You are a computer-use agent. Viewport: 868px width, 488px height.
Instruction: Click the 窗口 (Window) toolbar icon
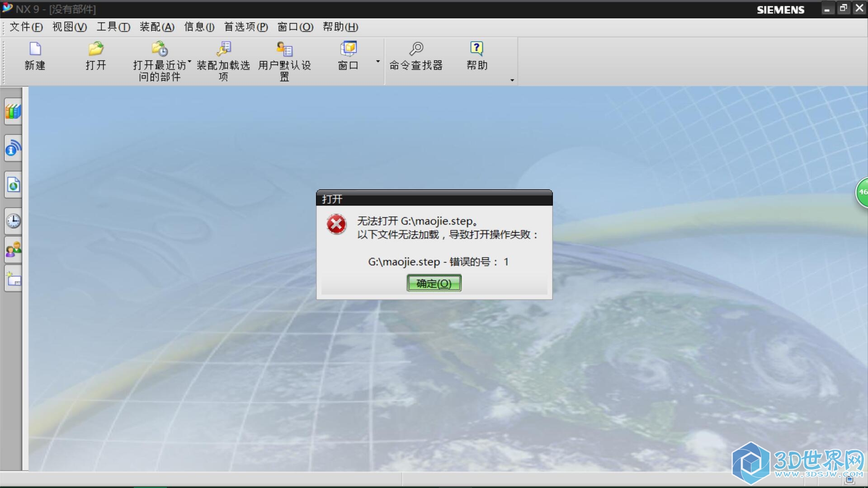(348, 49)
